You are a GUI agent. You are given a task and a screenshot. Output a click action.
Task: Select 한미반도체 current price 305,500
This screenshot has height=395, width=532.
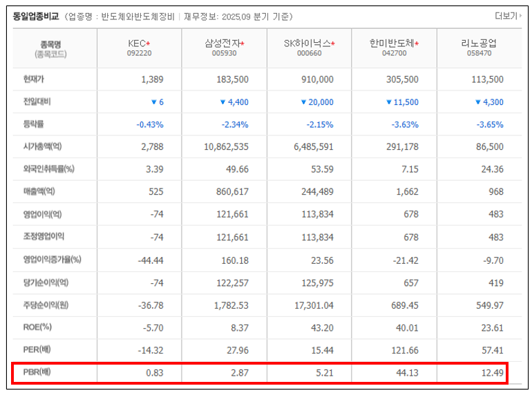(x=402, y=79)
